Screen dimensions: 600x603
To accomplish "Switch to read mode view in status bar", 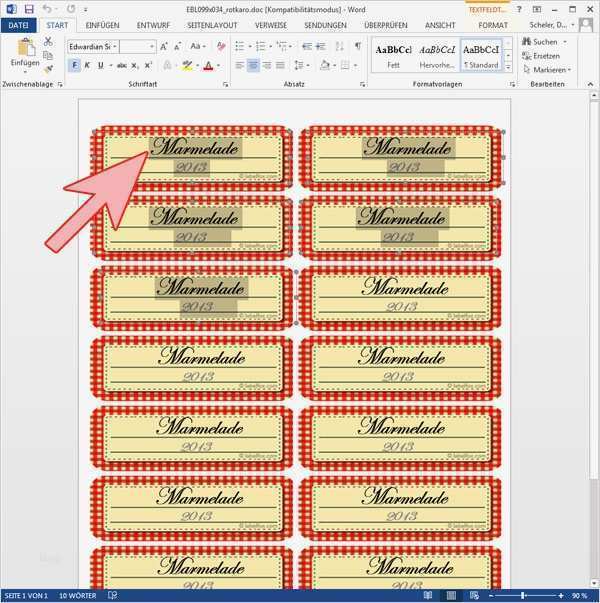I will (428, 596).
